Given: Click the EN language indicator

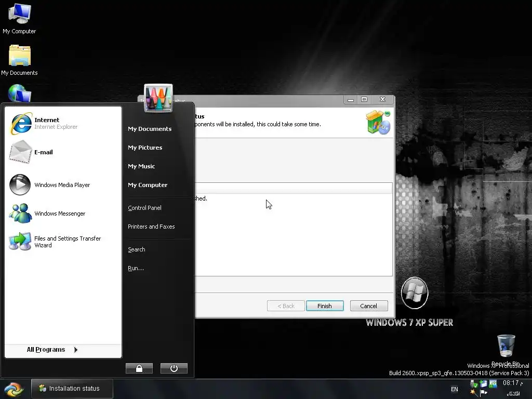Looking at the screenshot, I should point(455,389).
